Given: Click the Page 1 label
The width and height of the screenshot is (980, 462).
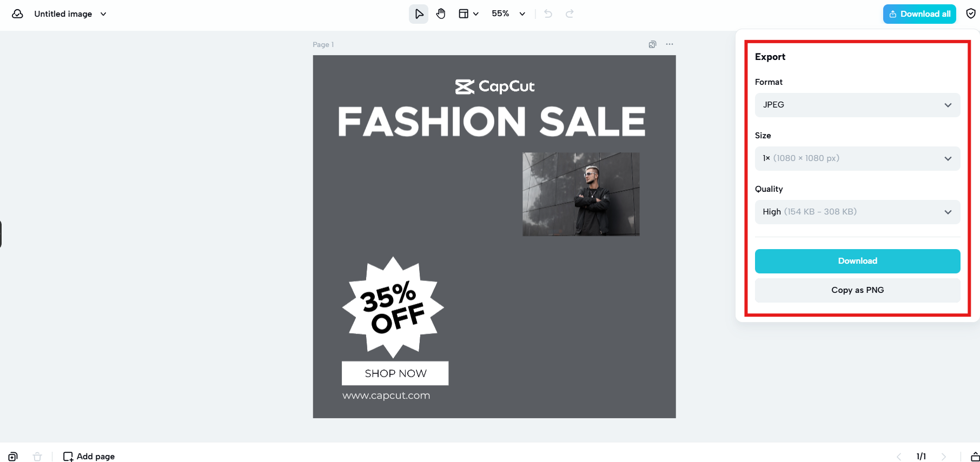Looking at the screenshot, I should click(323, 44).
